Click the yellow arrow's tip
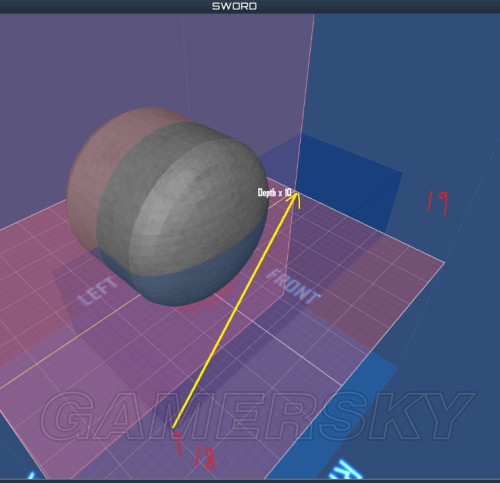 coord(295,195)
